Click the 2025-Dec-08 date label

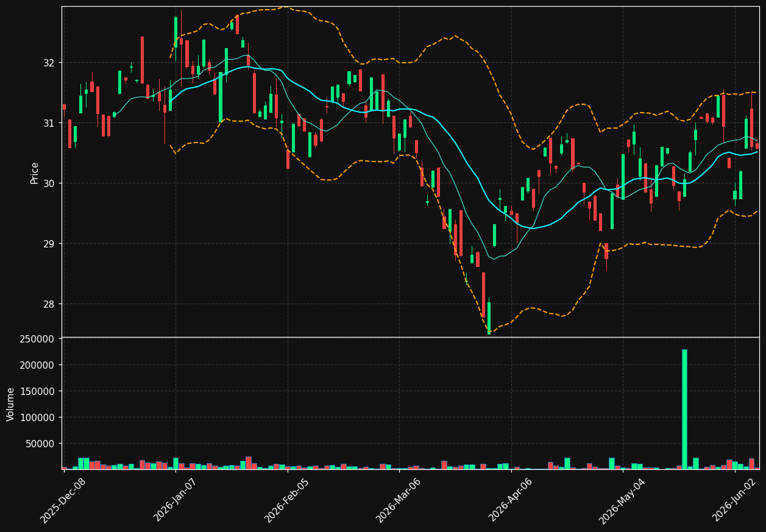pos(63,501)
